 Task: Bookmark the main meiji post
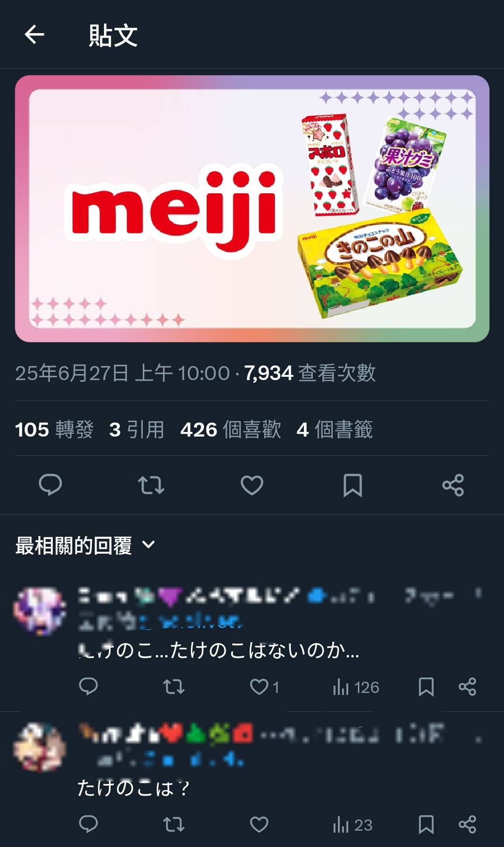(353, 485)
